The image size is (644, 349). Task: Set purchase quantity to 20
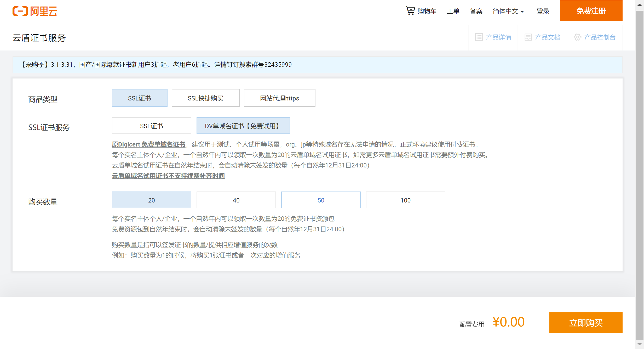(151, 200)
